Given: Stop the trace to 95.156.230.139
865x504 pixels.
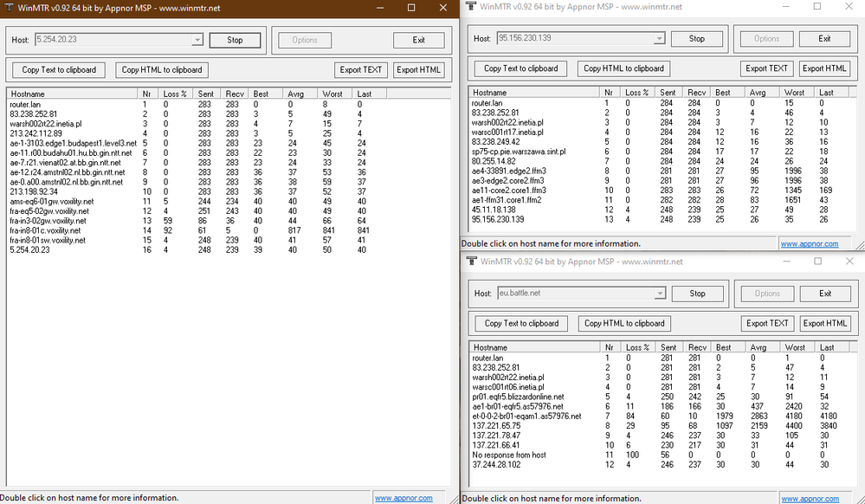Looking at the screenshot, I should [x=697, y=39].
